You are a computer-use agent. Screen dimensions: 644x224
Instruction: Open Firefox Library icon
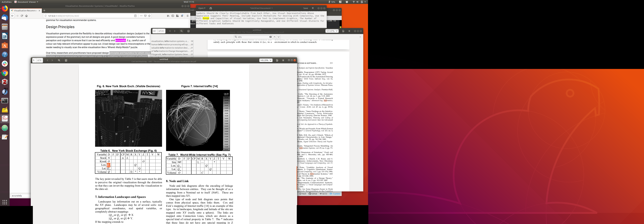(168, 16)
